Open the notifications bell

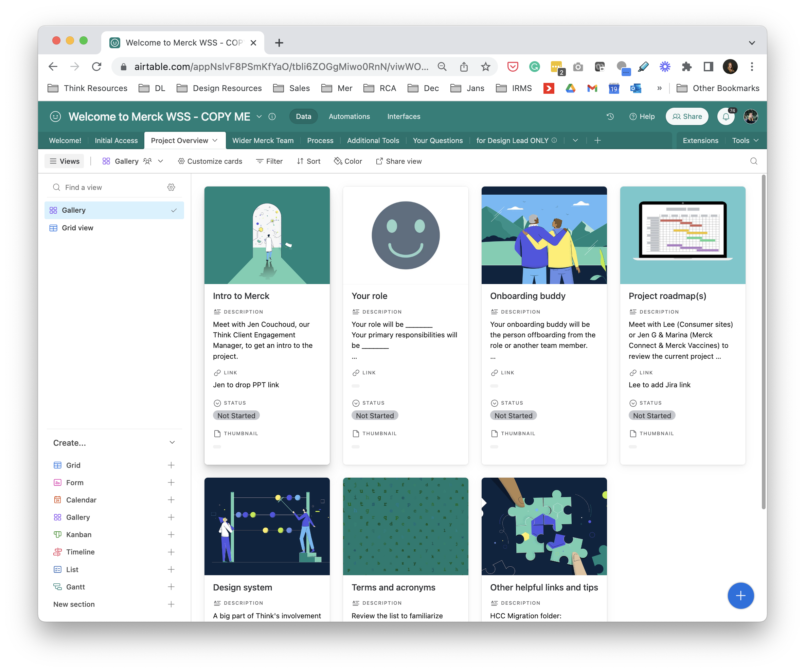(x=726, y=117)
